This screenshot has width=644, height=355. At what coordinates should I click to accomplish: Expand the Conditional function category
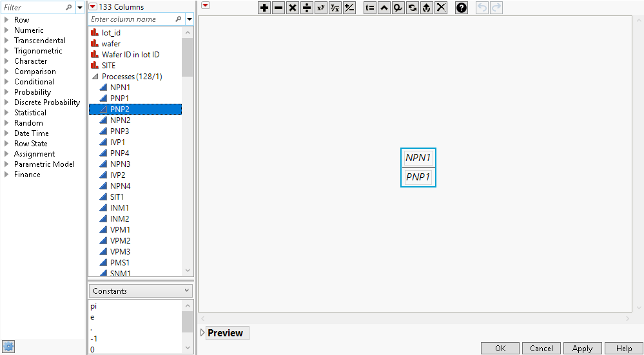click(6, 82)
